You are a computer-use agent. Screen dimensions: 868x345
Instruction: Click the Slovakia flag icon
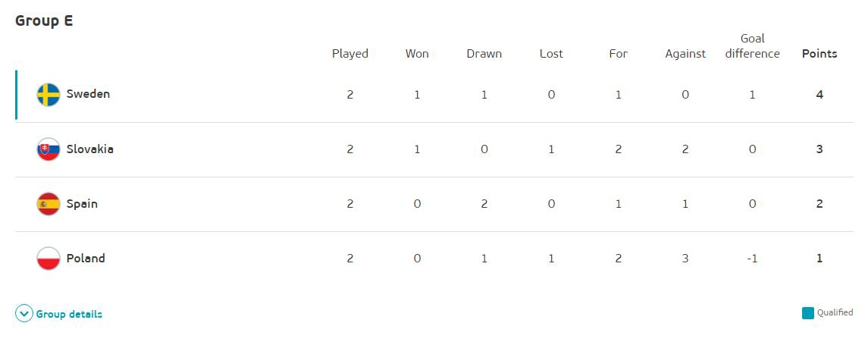pyautogui.click(x=49, y=149)
